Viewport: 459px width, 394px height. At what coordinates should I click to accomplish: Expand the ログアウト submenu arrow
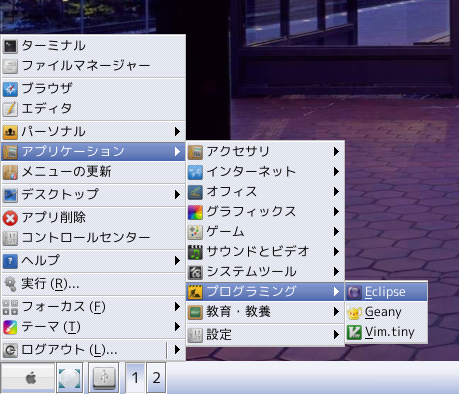point(177,349)
